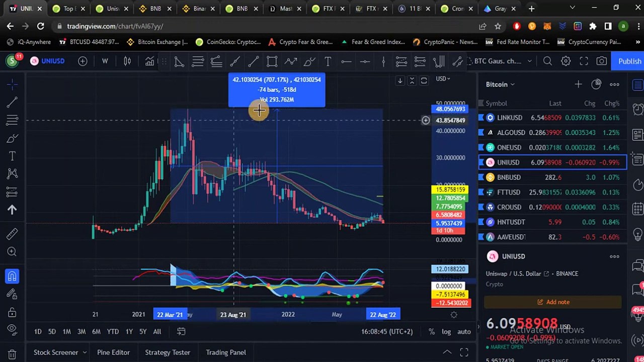Open UNIUSD details three-dot menu
Image resolution: width=644 pixels, height=362 pixels.
coord(614,256)
